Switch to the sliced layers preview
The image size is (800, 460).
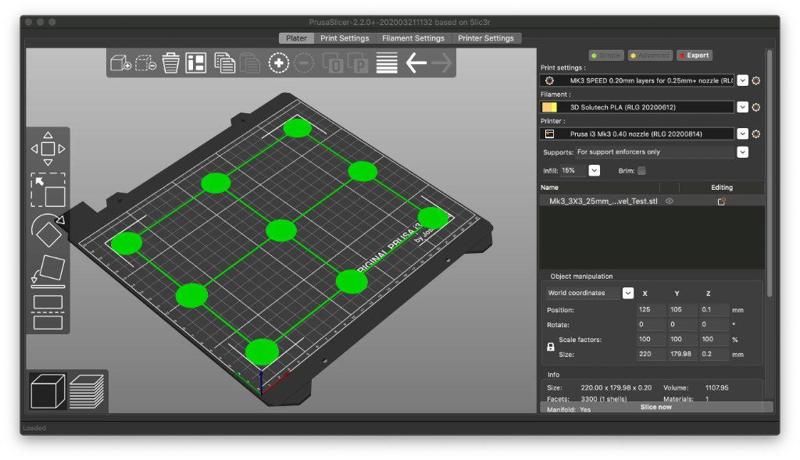pyautogui.click(x=87, y=391)
